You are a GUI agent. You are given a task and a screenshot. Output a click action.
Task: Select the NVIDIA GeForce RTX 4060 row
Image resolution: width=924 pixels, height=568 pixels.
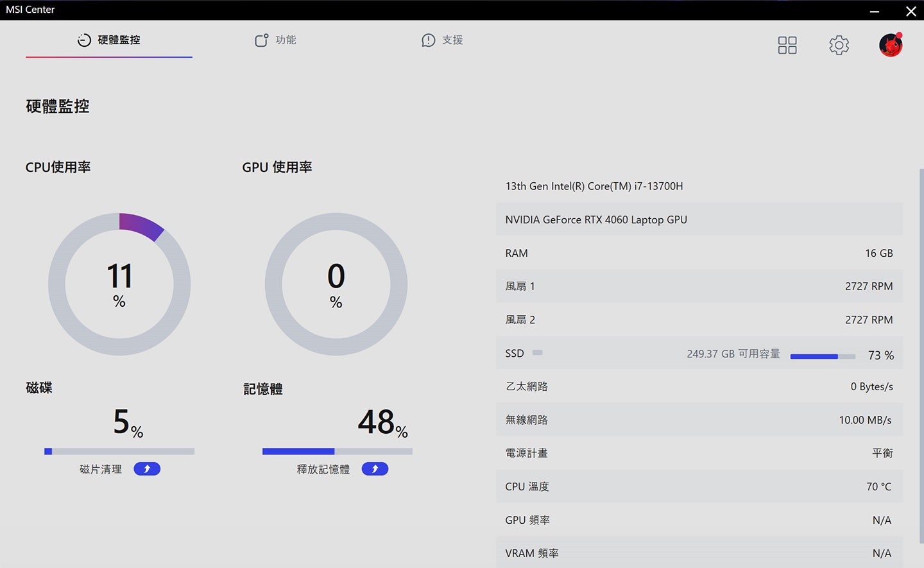pyautogui.click(x=699, y=219)
